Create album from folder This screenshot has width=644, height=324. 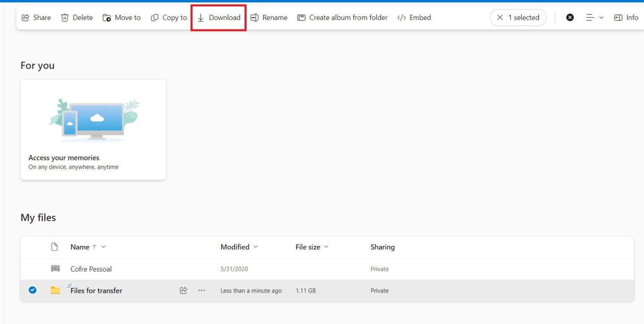[x=342, y=17]
